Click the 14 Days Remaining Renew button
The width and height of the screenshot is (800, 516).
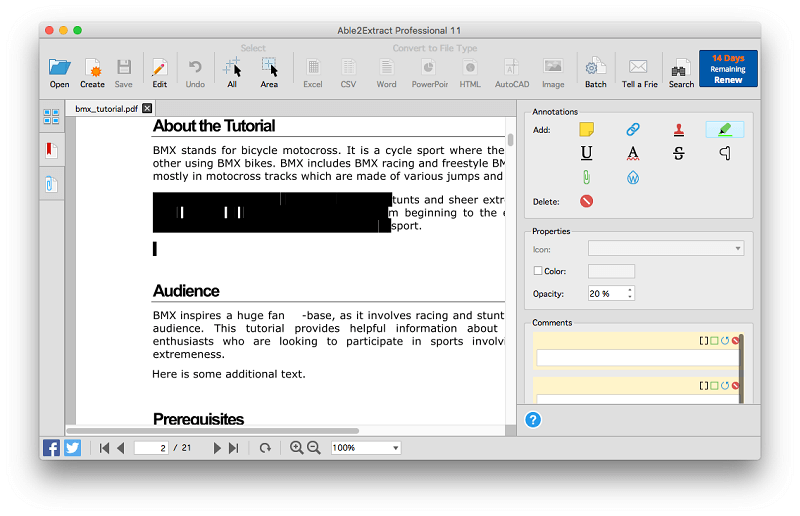coord(728,69)
